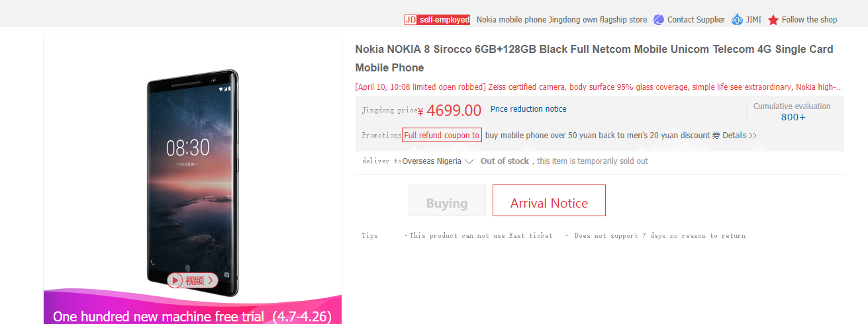Open the Overseas Nigeria delivery dropdown

[x=438, y=161]
